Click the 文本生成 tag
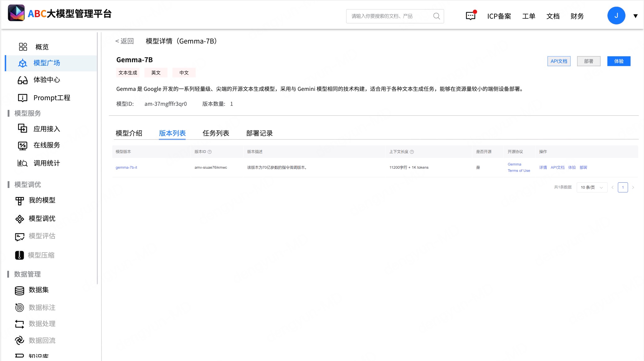Image resolution: width=644 pixels, height=361 pixels. 128,73
